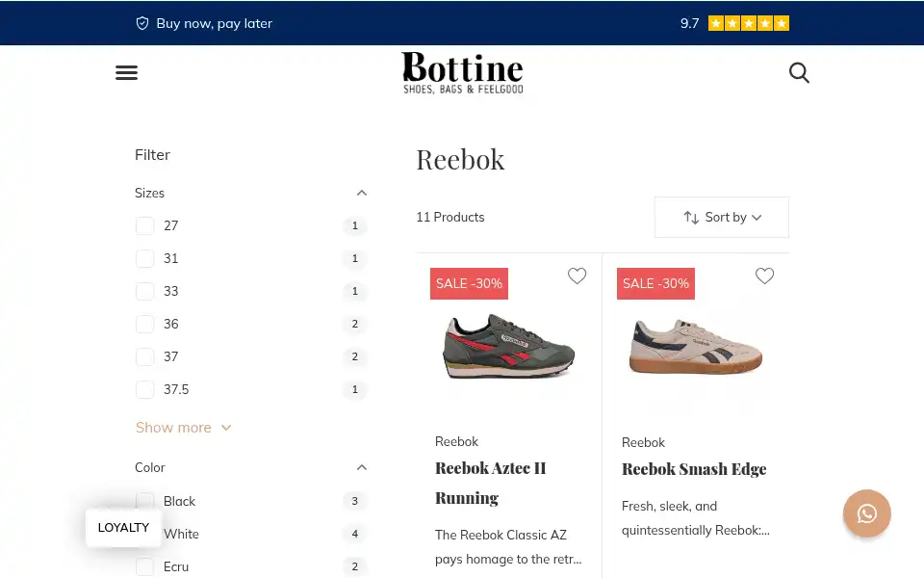This screenshot has width=924, height=578.
Task: Click the sort arrows icon
Action: [x=691, y=218]
